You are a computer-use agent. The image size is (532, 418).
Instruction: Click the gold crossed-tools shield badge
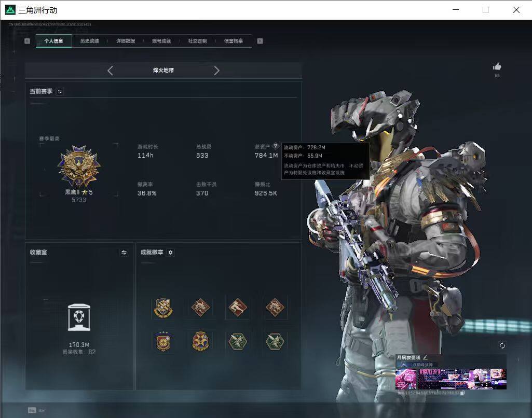pos(163,308)
